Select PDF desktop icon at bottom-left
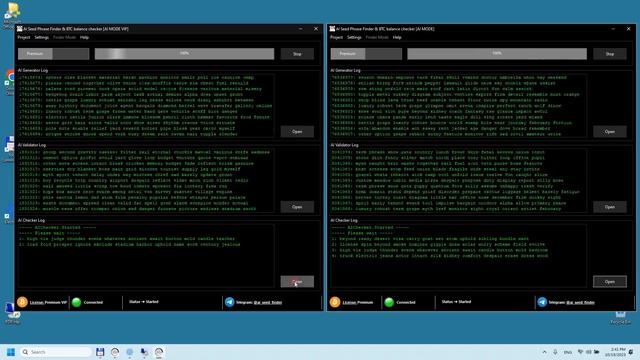 click(11, 313)
